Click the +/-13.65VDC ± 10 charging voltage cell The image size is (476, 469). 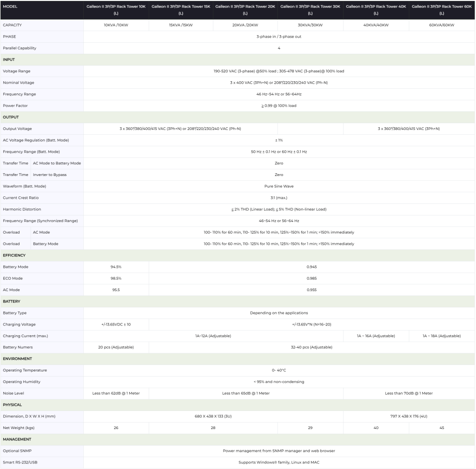[116, 325]
